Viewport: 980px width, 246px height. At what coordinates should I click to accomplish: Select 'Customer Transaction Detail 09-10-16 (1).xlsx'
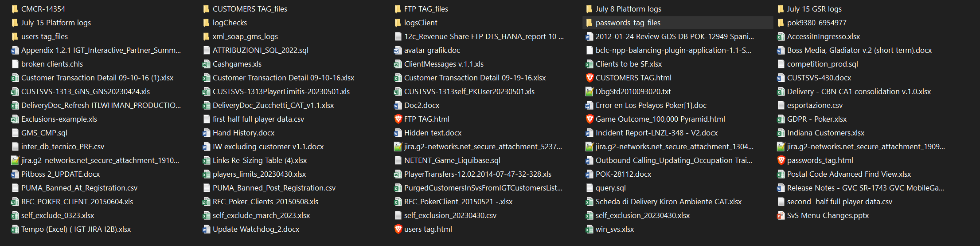click(97, 78)
